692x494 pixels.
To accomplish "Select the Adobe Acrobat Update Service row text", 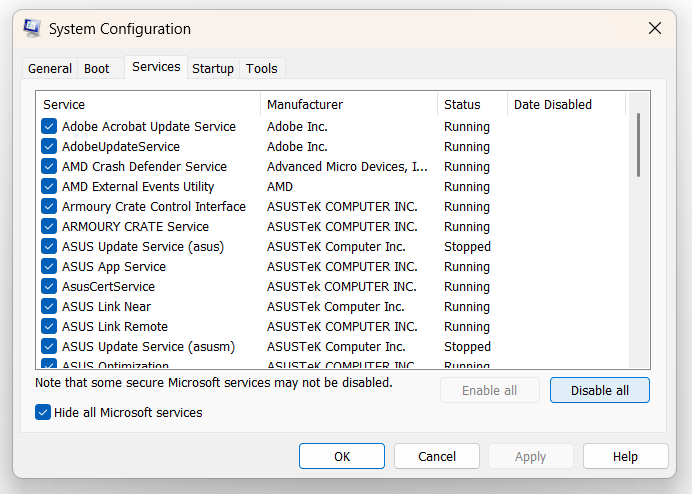I will [x=149, y=127].
